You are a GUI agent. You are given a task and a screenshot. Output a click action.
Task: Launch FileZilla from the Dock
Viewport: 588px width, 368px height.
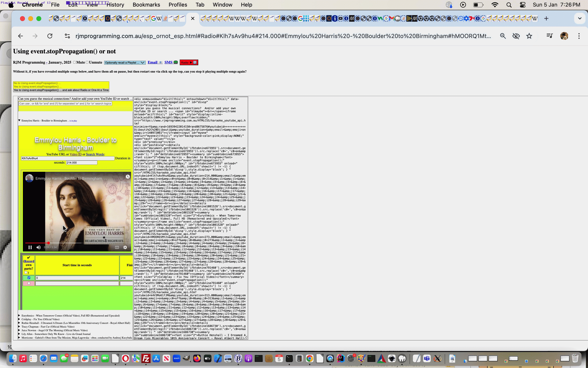[x=146, y=359]
